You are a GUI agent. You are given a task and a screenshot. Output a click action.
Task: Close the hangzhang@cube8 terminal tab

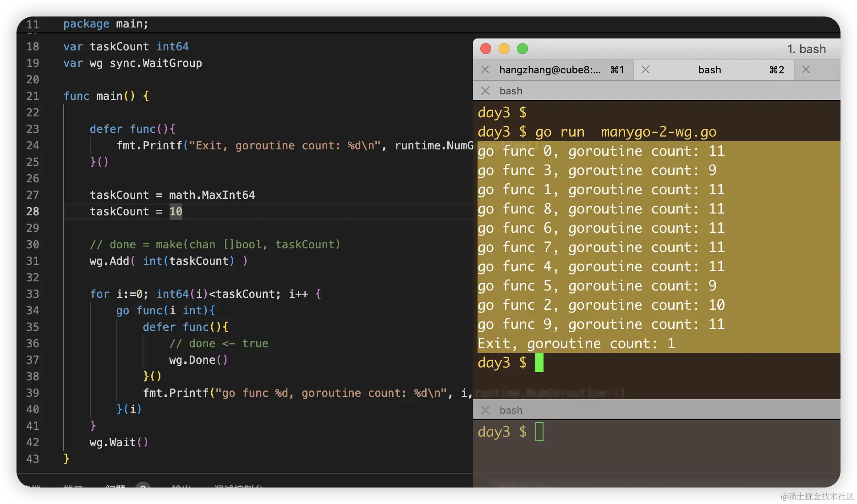pyautogui.click(x=485, y=70)
